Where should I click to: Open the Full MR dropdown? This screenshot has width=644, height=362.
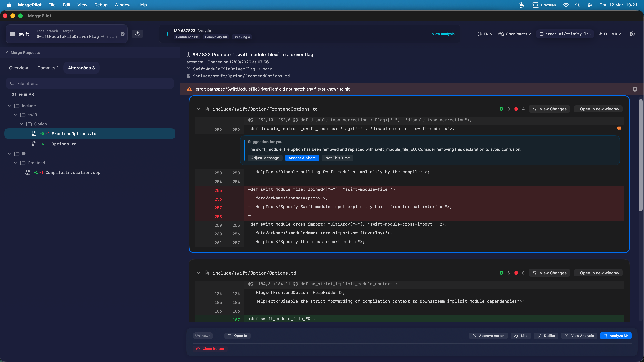click(609, 34)
